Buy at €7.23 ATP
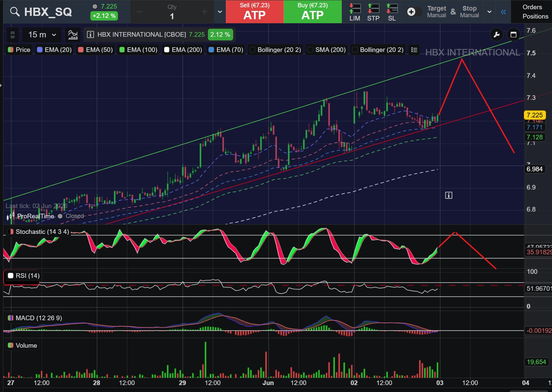The image size is (552, 392). 312,12
